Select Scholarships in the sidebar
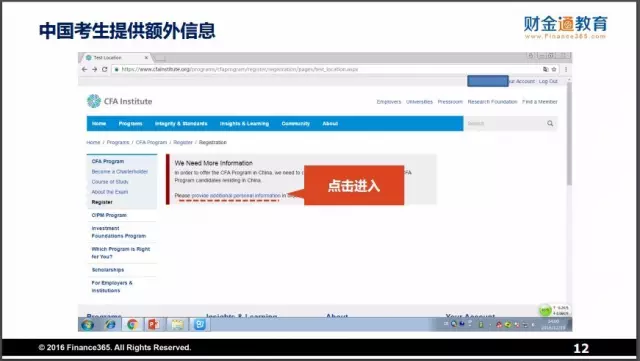Image resolution: width=640 pixels, height=361 pixels. pyautogui.click(x=108, y=270)
